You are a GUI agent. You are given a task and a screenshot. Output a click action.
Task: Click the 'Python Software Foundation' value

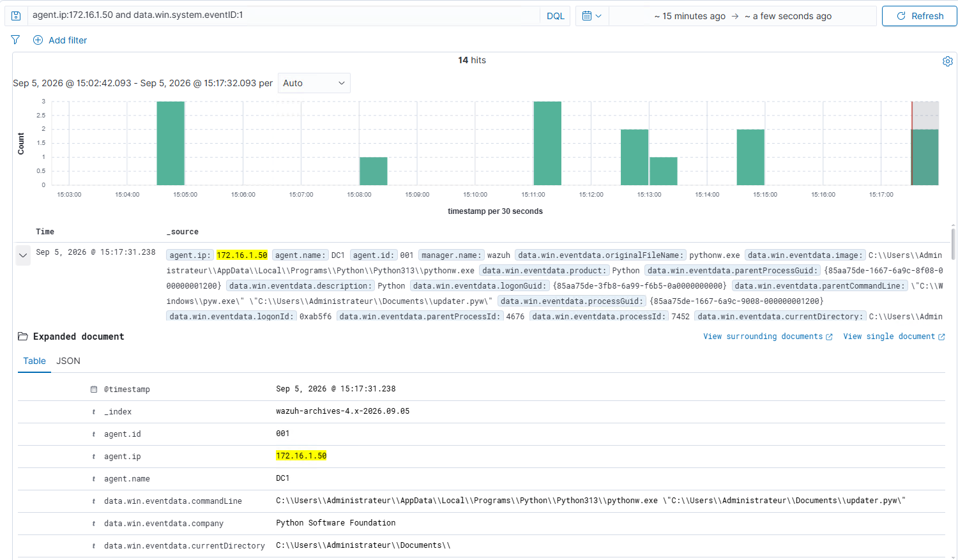[336, 523]
